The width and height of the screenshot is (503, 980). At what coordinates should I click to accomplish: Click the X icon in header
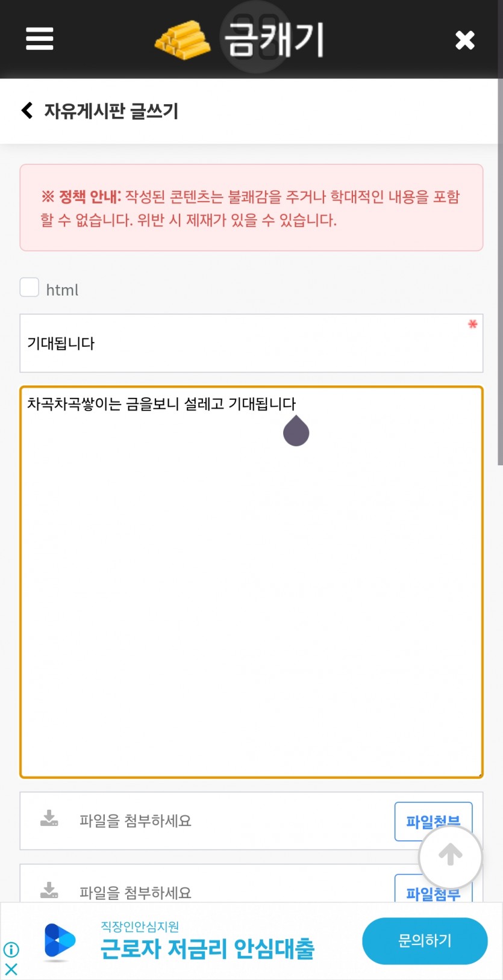464,40
